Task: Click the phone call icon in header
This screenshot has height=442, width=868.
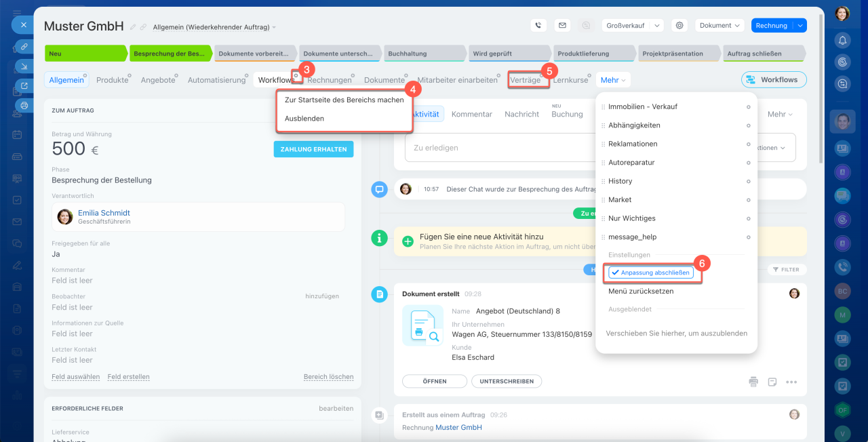Action: point(538,26)
